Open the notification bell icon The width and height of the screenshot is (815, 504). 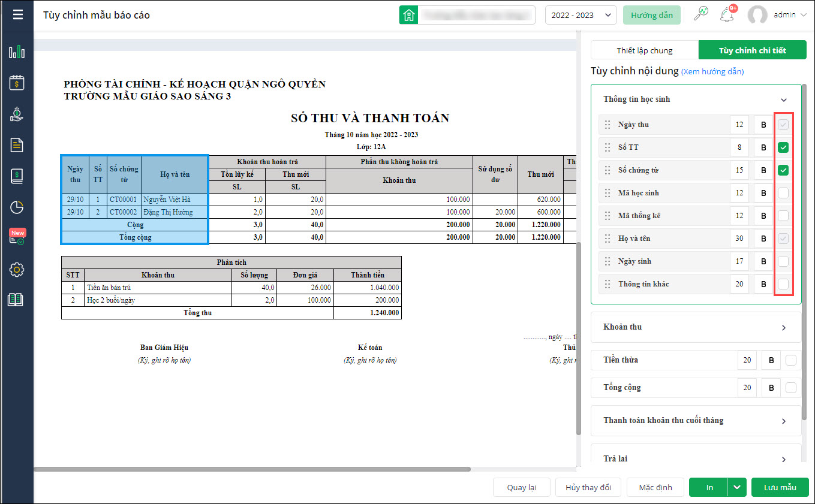(727, 14)
